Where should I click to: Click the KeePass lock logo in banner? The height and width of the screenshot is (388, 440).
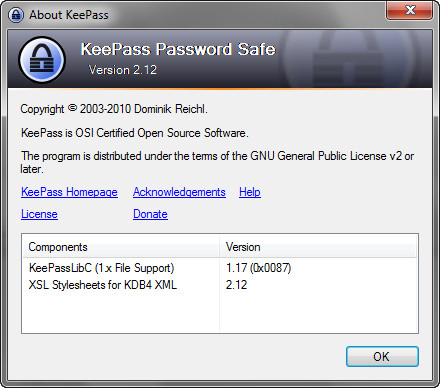point(42,59)
